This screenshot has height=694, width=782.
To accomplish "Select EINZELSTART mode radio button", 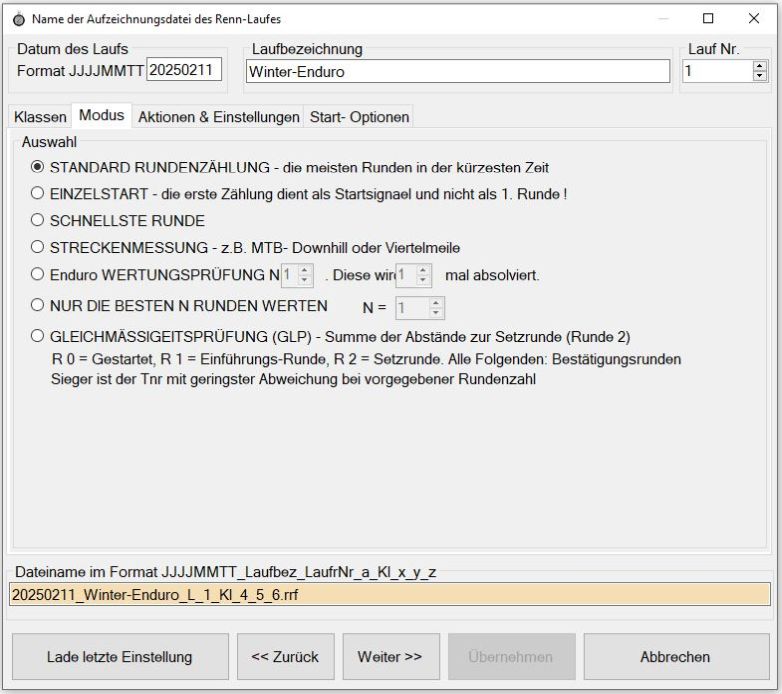I will point(37,193).
